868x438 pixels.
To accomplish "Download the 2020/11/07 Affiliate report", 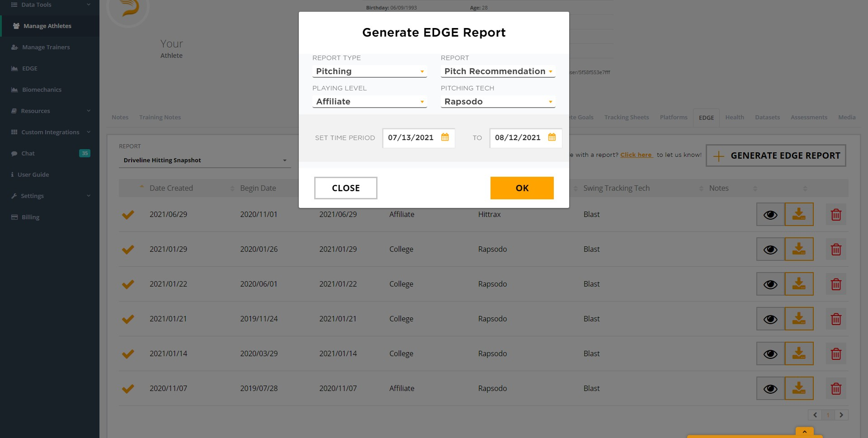I will coord(799,388).
